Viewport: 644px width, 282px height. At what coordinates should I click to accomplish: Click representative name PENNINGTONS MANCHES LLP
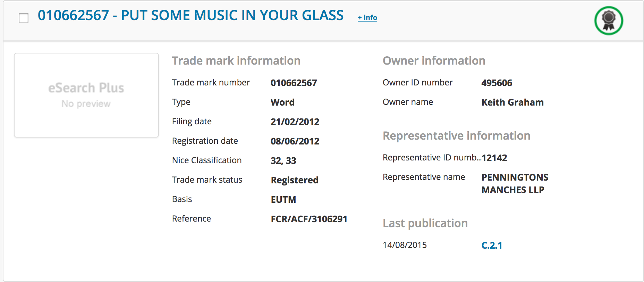515,184
